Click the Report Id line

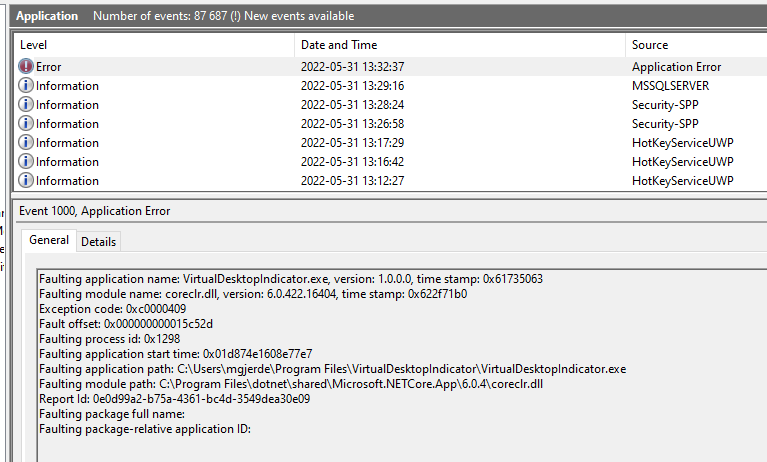(x=175, y=399)
